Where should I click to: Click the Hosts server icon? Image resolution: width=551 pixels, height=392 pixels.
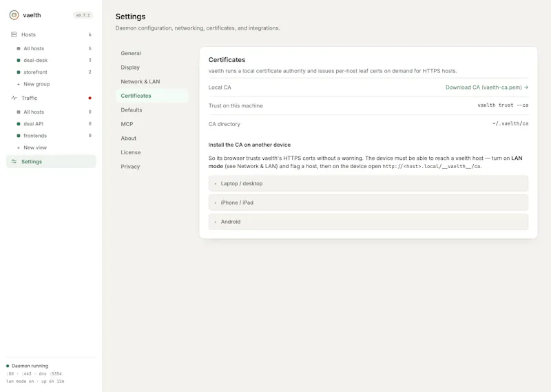(14, 34)
